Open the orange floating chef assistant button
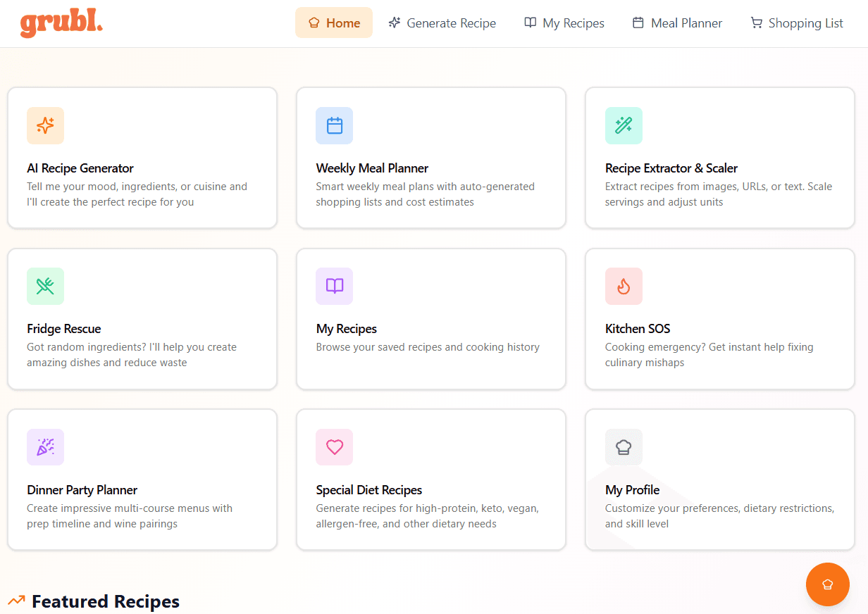 827,584
